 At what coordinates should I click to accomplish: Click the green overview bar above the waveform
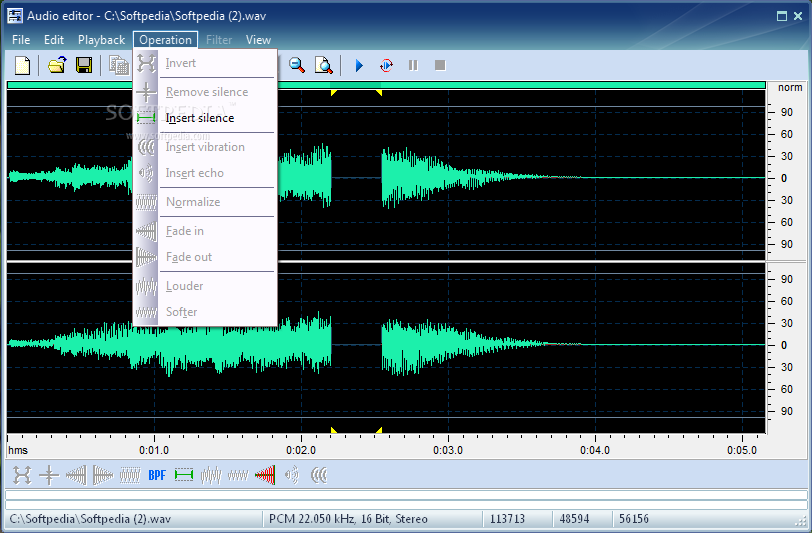tap(386, 85)
